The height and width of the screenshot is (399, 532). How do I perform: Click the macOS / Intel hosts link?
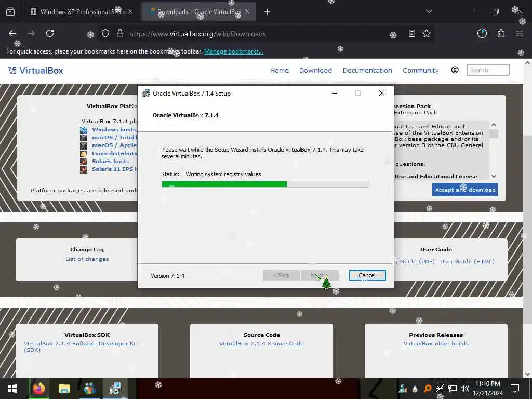[x=114, y=137]
